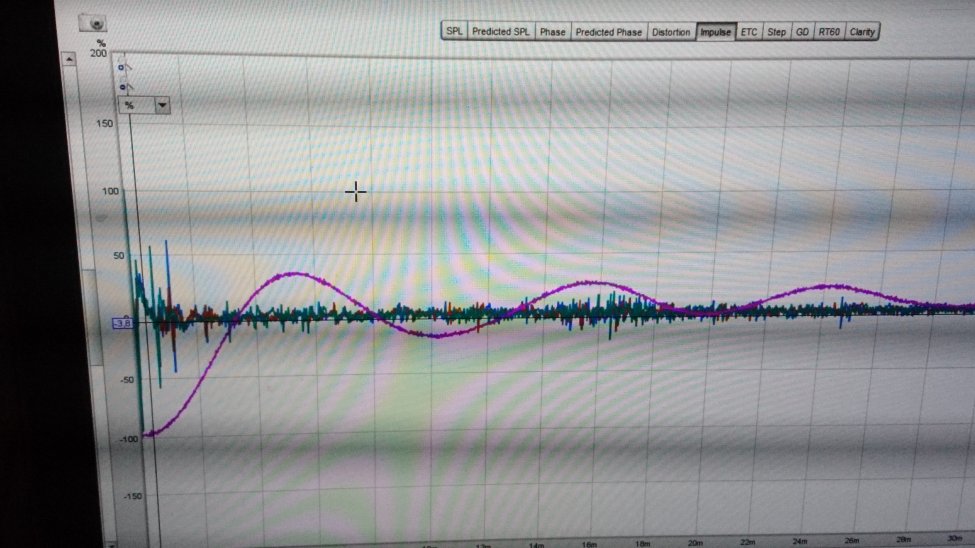Screen dimensions: 975x548
Task: Click the 100 label on the vertical axis
Action: coord(110,191)
